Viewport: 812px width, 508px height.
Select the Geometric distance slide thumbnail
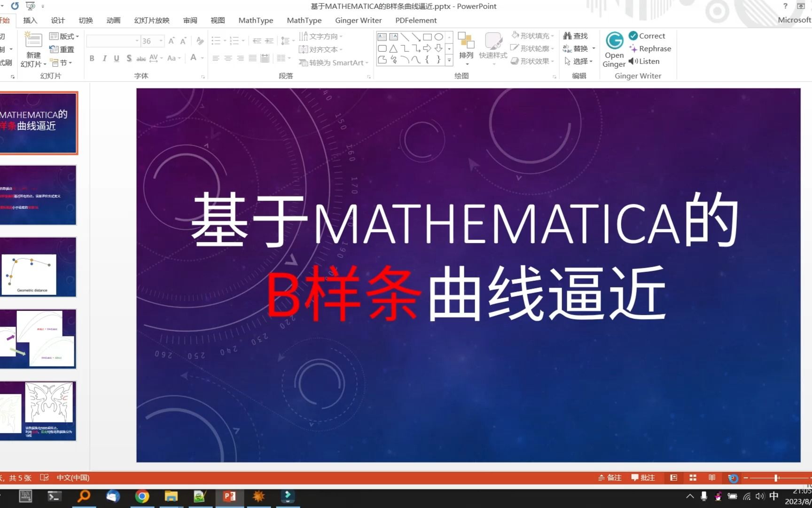click(x=38, y=267)
